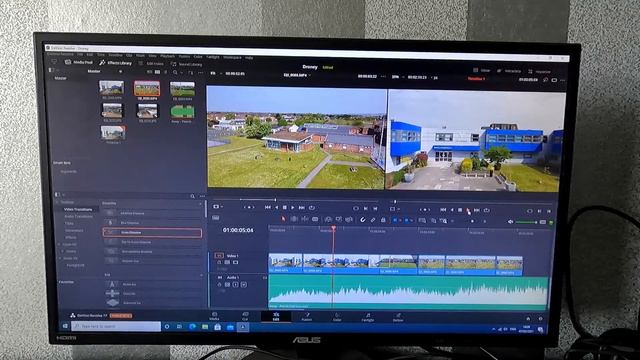This screenshot has height=360, width=640.
Task: Open the Inspector panel
Action: pos(540,71)
